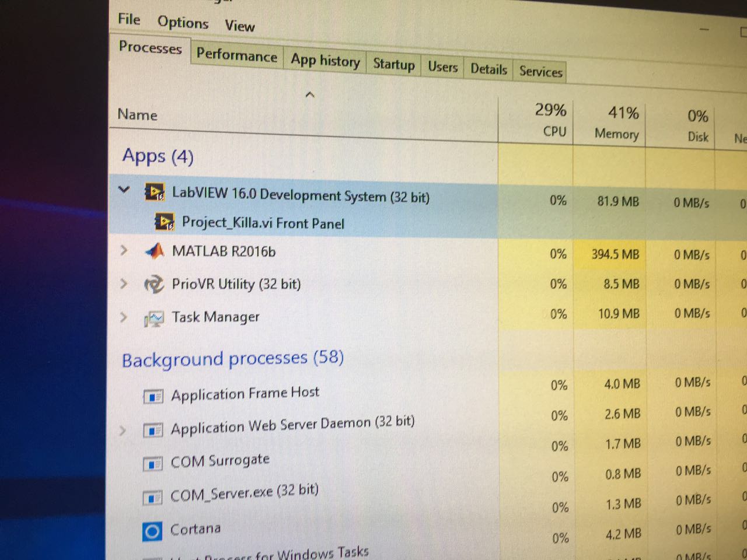Screen dimensions: 747x560
Task: Expand the PrioVR Utility entry
Action: click(123, 283)
